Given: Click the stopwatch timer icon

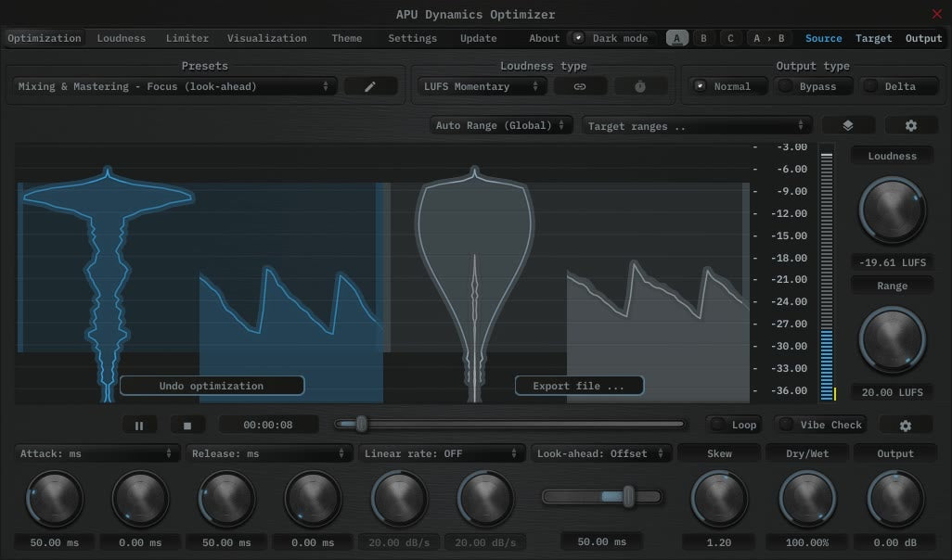Looking at the screenshot, I should [x=640, y=87].
